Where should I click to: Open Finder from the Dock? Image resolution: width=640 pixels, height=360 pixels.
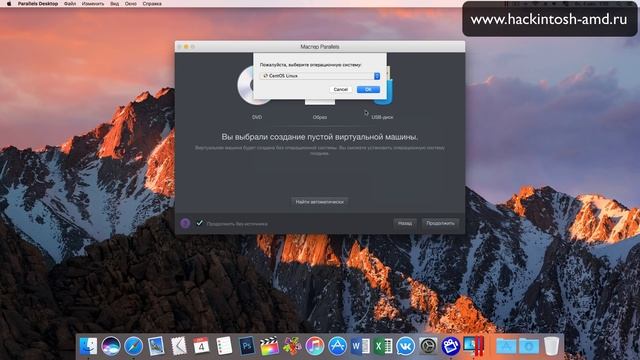point(89,346)
